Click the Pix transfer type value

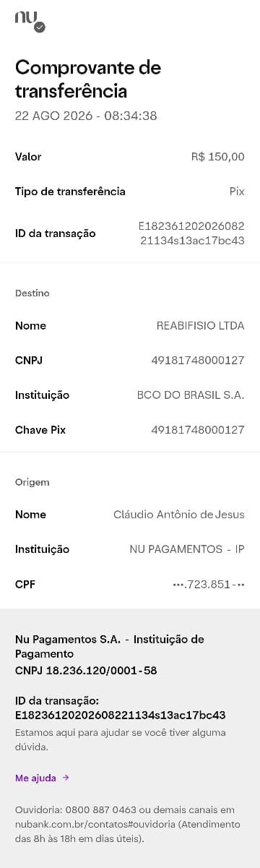point(237,192)
